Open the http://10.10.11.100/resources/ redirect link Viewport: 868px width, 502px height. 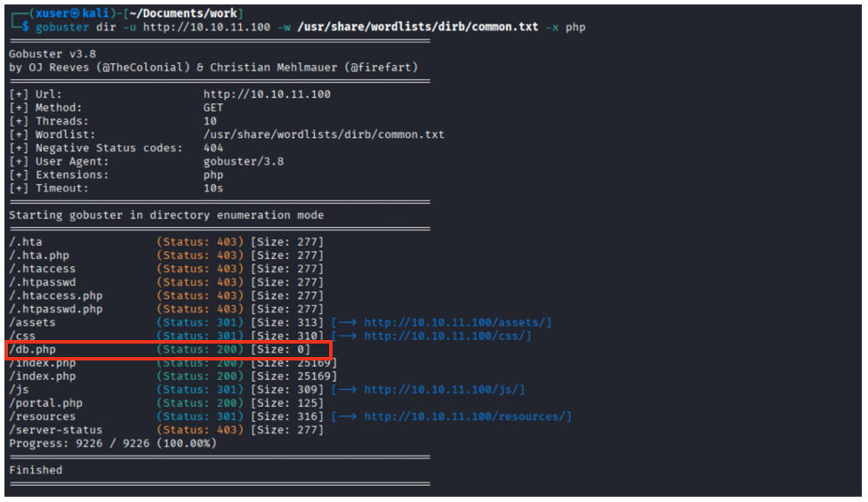tap(467, 417)
